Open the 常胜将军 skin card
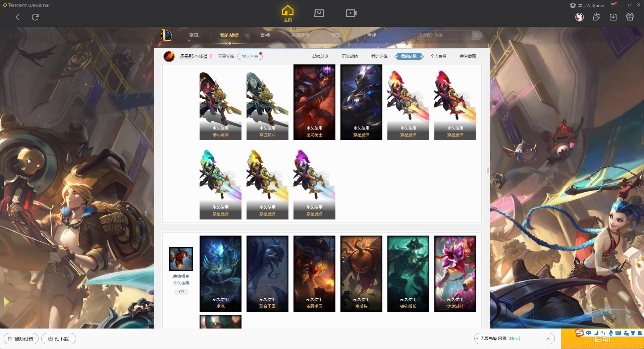 tap(267, 102)
